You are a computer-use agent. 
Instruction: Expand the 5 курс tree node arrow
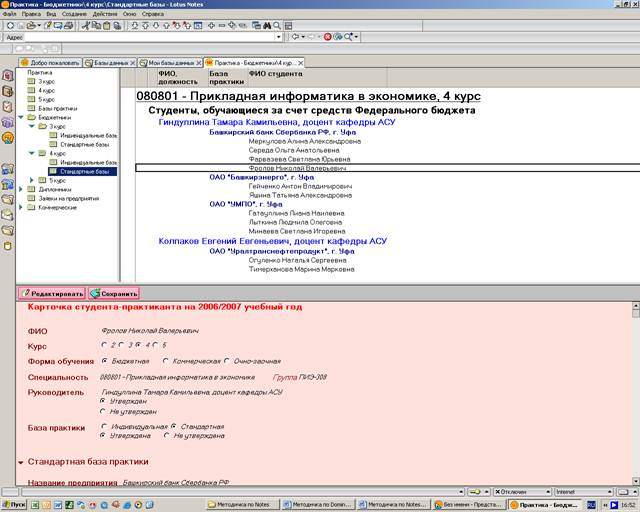31,180
